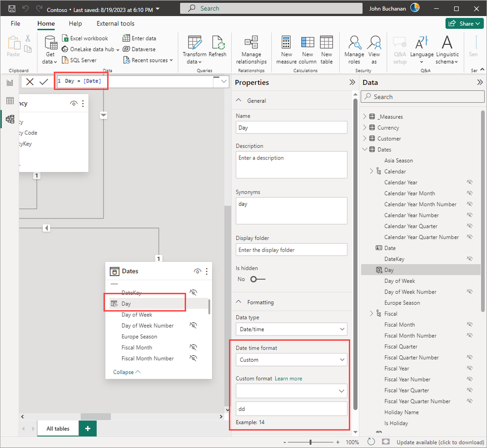The image size is (487, 448).
Task: Open Transform data queries editor
Action: click(195, 50)
